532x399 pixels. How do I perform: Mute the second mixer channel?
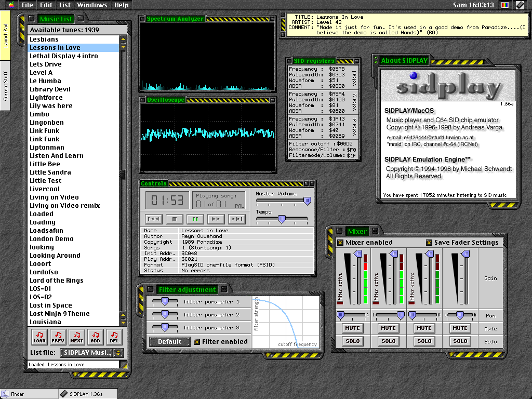[x=389, y=328]
